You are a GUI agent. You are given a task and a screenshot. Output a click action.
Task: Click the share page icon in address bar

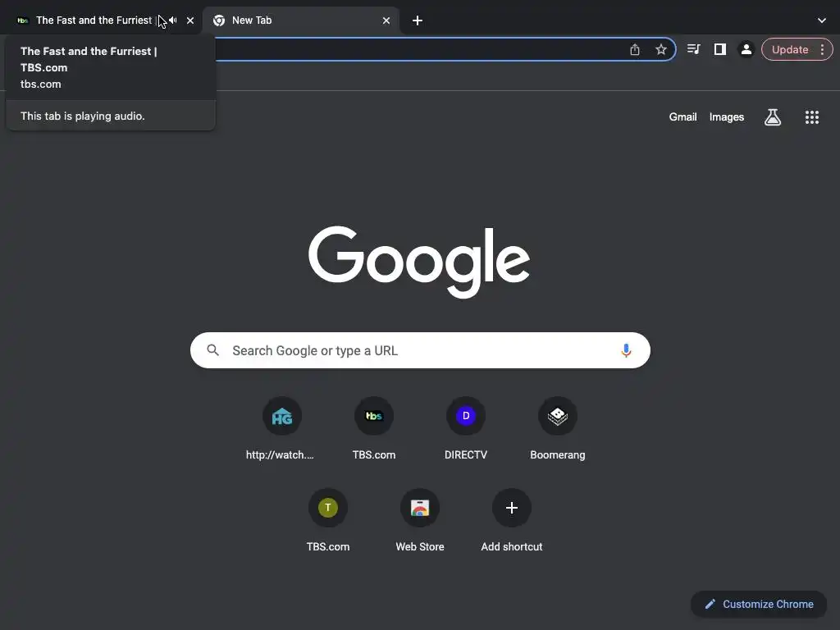tap(635, 49)
